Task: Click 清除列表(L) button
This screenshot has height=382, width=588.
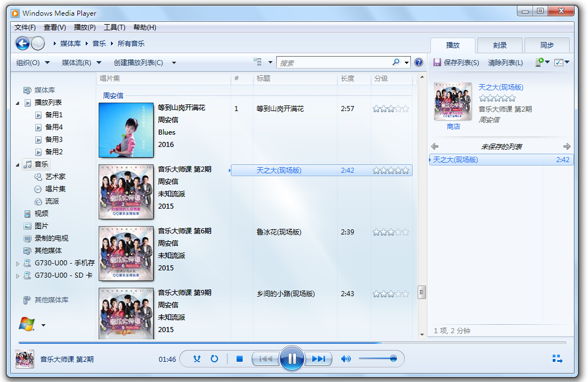Action: [506, 63]
